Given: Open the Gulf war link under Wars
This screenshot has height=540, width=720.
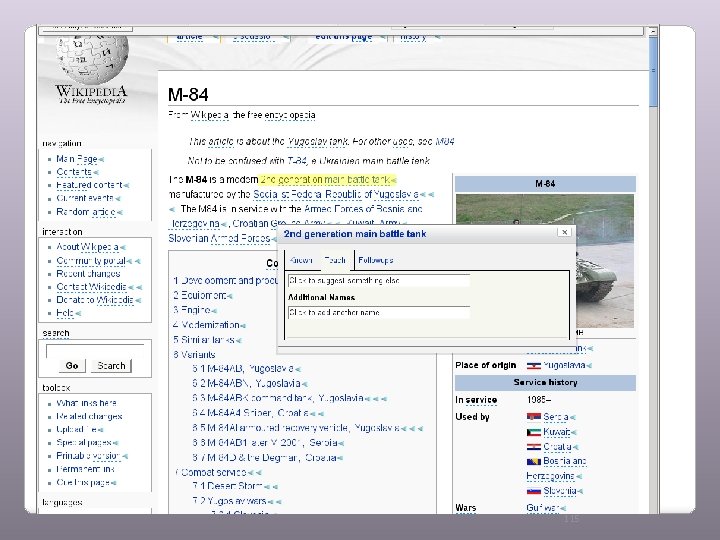Looking at the screenshot, I should pyautogui.click(x=543, y=507).
